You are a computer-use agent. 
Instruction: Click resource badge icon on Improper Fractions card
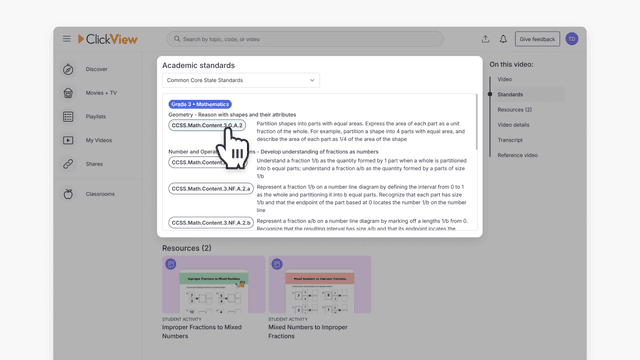pyautogui.click(x=171, y=264)
